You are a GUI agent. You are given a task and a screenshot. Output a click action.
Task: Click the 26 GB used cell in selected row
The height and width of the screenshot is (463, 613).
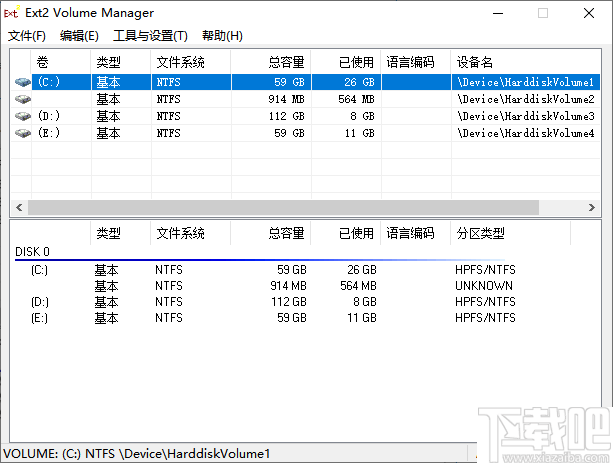point(359,82)
